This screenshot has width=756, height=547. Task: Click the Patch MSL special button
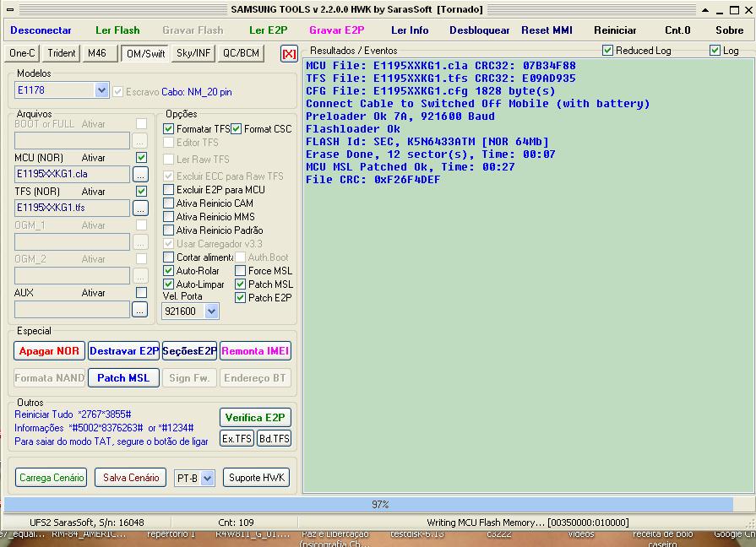(123, 378)
